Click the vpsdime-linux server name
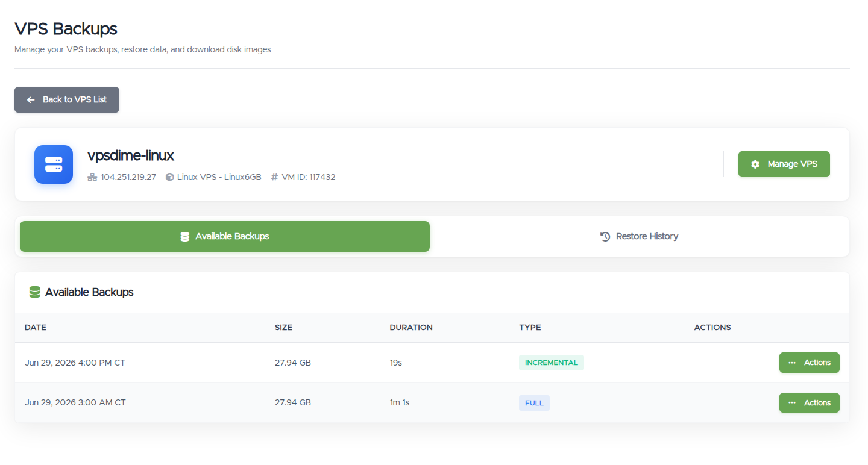868x465 pixels. 131,155
